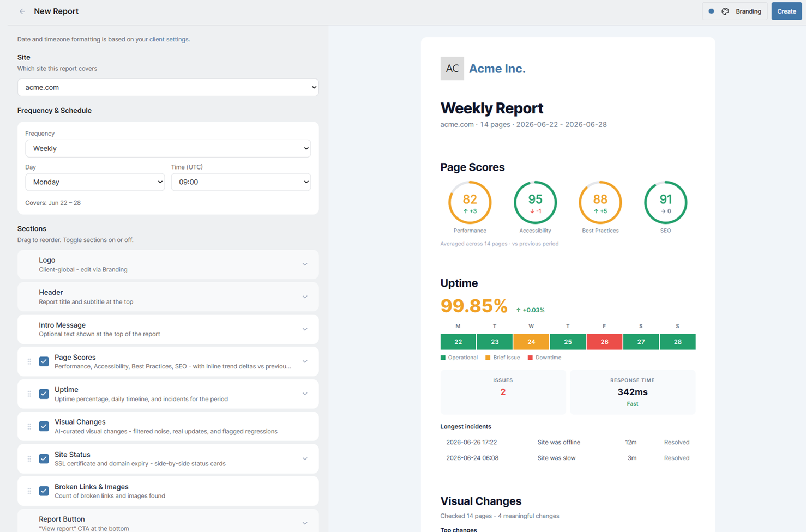
Task: Click the Site Status drag handle
Action: click(29, 458)
